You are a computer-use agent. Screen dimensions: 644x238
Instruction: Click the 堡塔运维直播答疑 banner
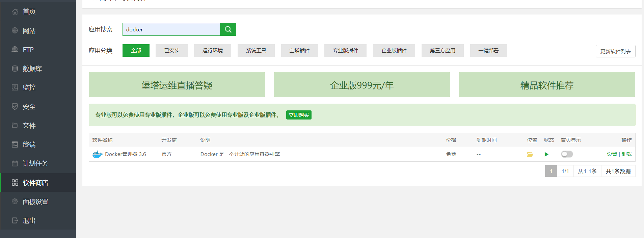click(177, 85)
